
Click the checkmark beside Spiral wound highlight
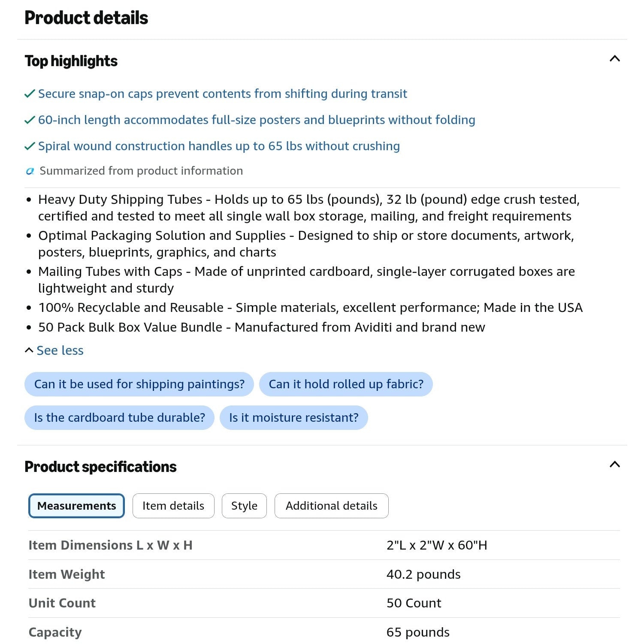tap(30, 146)
